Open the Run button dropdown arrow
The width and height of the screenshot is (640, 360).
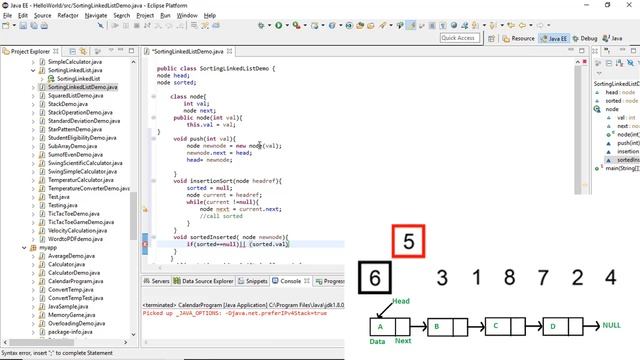click(287, 25)
